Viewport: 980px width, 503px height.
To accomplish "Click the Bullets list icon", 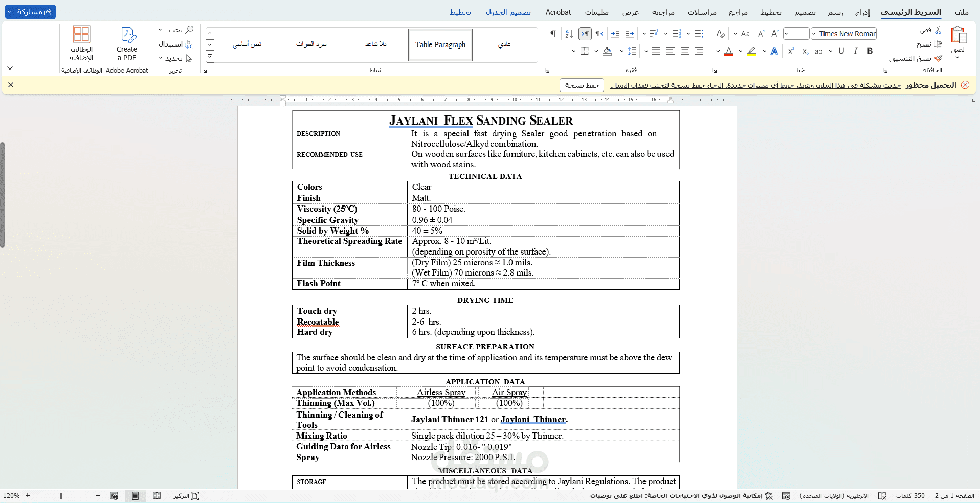I will (699, 34).
